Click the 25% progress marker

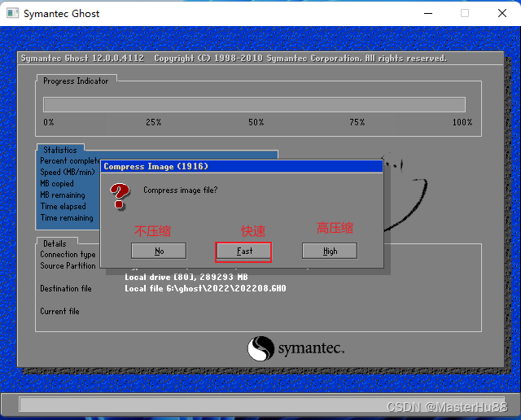click(x=154, y=122)
